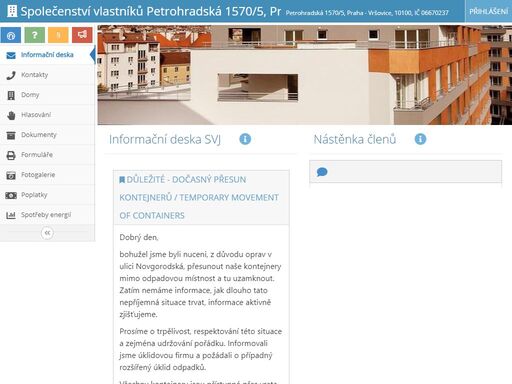Click the Nástěnka členů heading

click(x=355, y=139)
